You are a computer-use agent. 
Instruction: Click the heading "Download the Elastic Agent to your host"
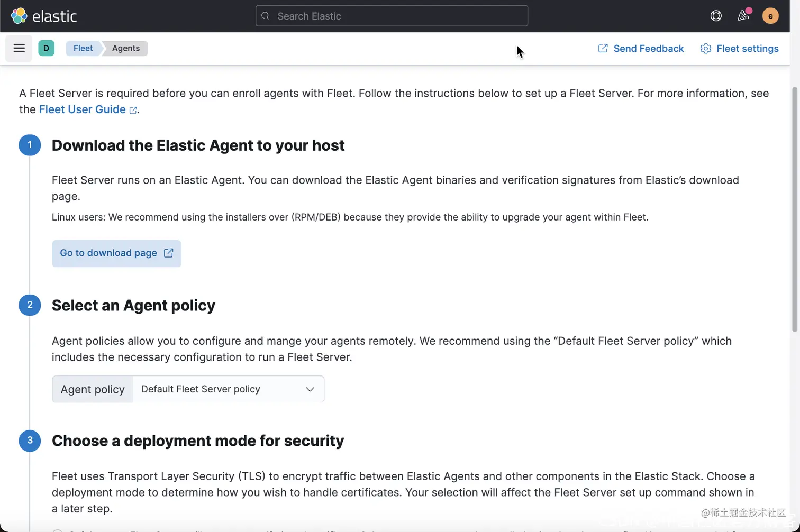[198, 145]
